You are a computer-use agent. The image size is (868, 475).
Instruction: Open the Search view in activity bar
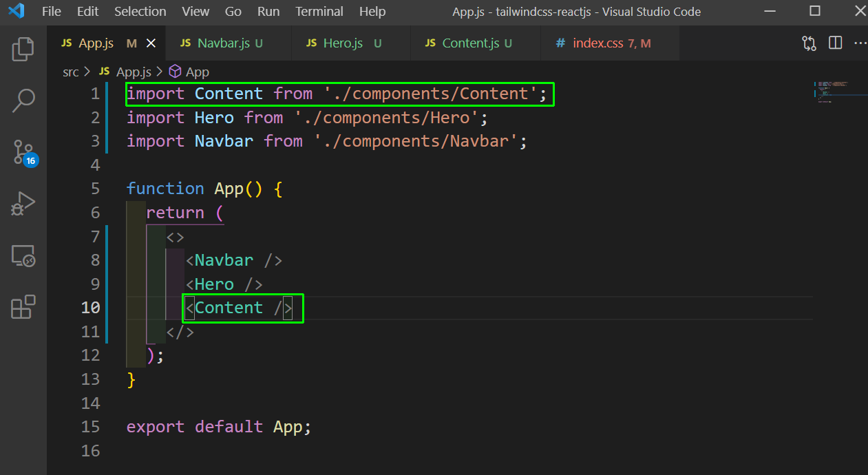[23, 101]
